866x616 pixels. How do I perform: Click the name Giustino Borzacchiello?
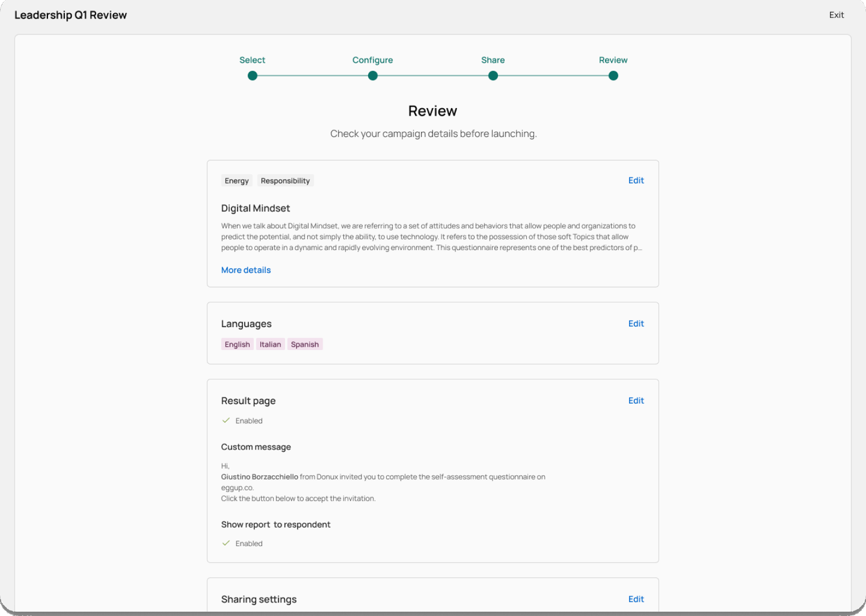pyautogui.click(x=259, y=477)
